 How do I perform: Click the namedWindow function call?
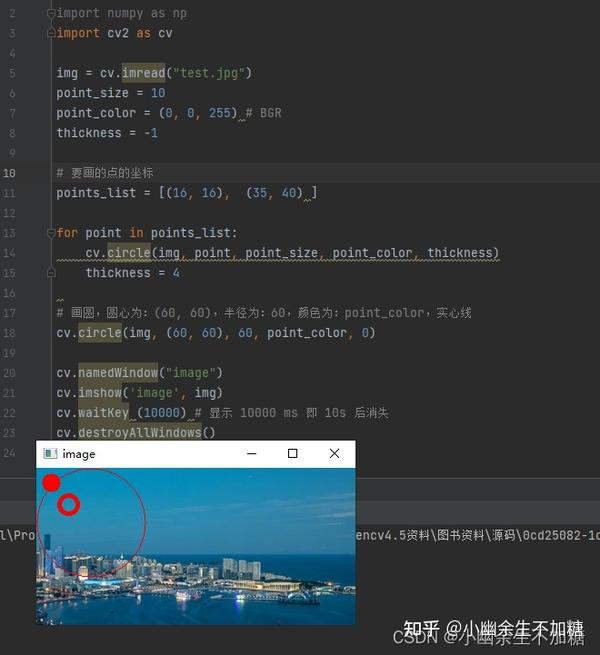coord(118,373)
